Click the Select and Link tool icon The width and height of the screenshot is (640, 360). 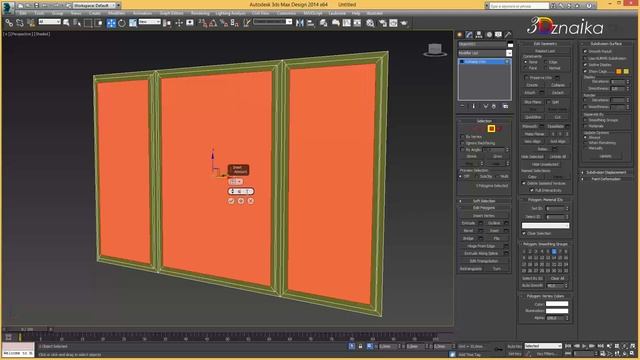9,23
